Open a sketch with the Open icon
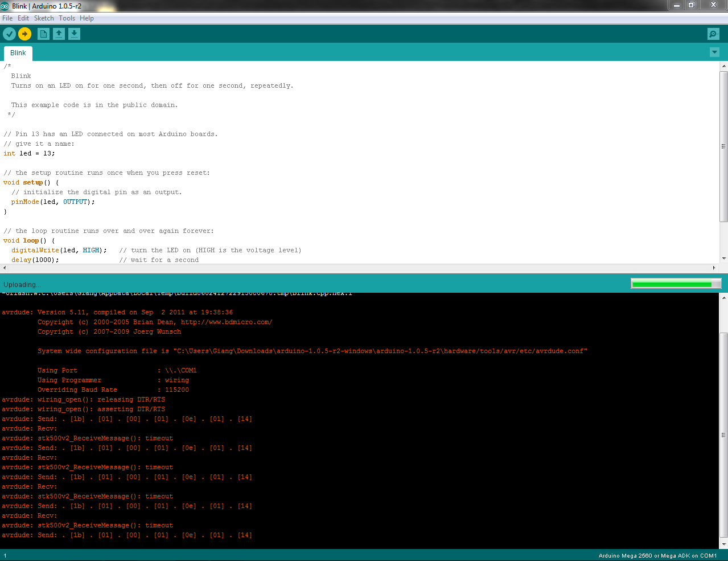The image size is (728, 561). click(59, 34)
